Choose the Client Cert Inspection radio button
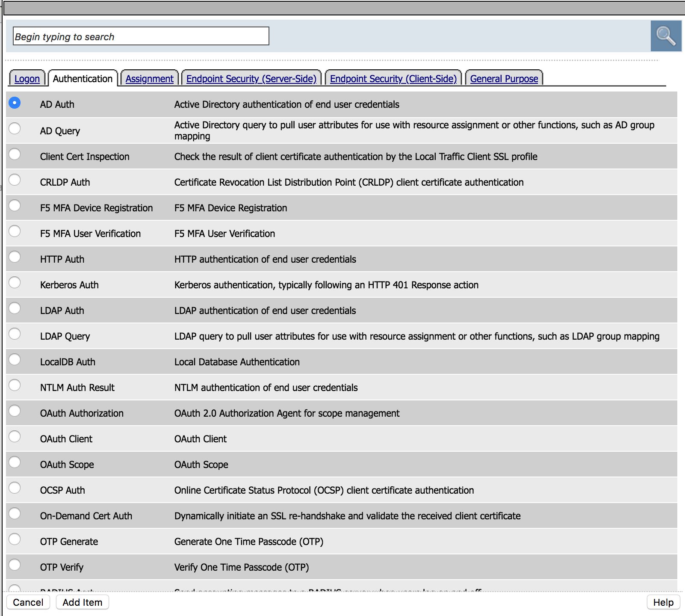This screenshot has height=616, width=685. tap(15, 154)
